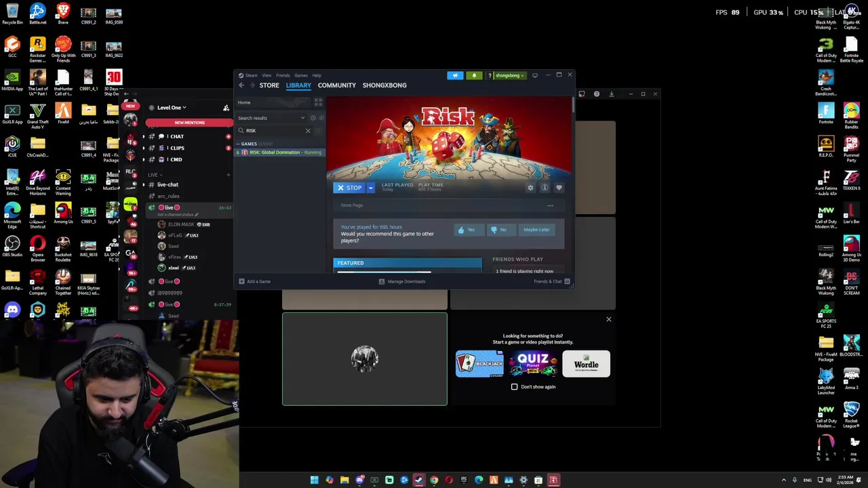Expand the CHAT channel in Discord

click(176, 136)
